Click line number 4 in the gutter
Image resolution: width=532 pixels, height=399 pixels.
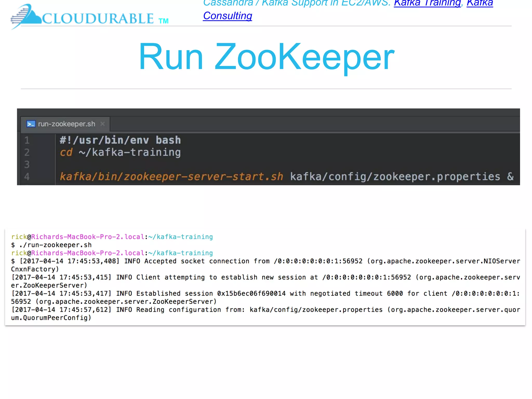[27, 177]
